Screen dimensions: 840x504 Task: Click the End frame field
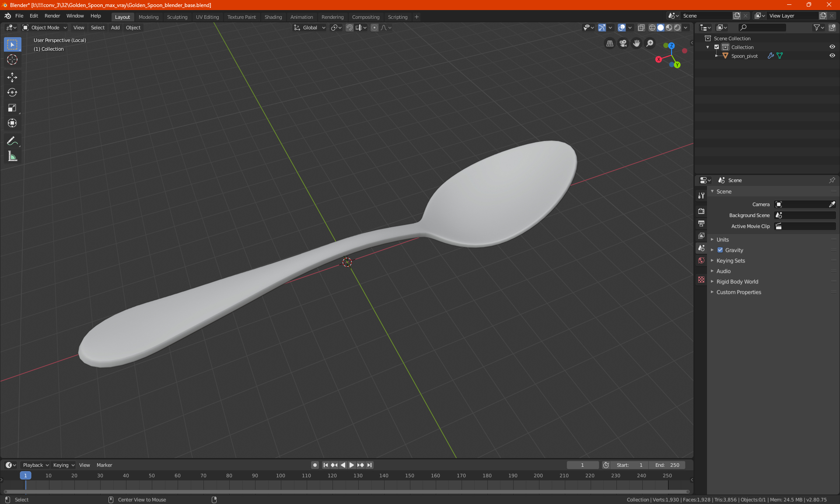(x=668, y=465)
